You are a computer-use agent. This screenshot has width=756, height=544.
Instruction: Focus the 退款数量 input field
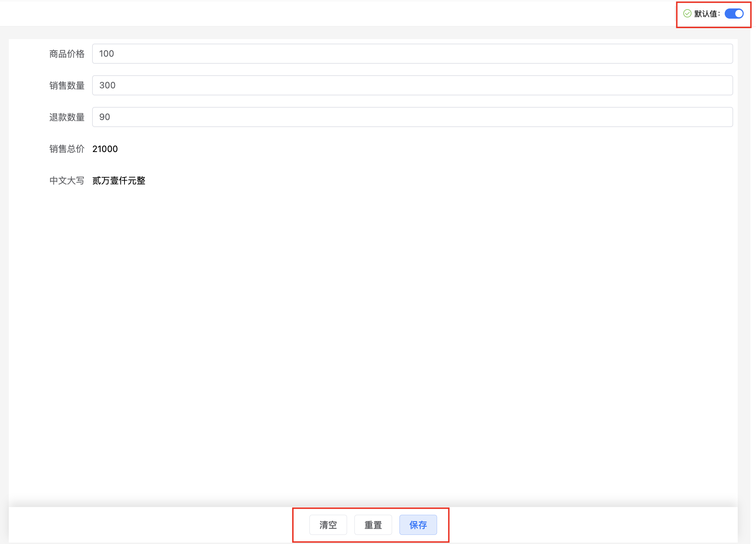pyautogui.click(x=412, y=117)
